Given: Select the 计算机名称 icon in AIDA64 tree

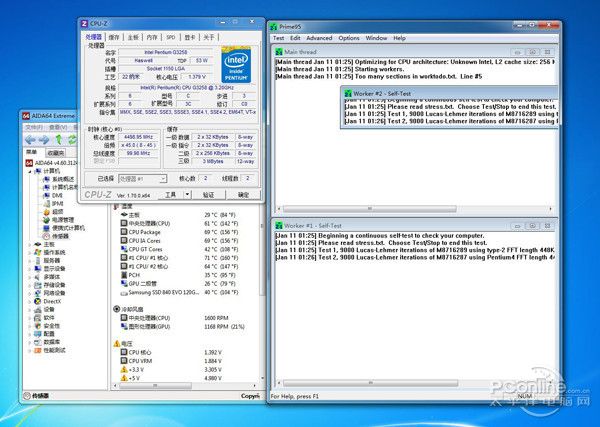Looking at the screenshot, I should [46, 187].
